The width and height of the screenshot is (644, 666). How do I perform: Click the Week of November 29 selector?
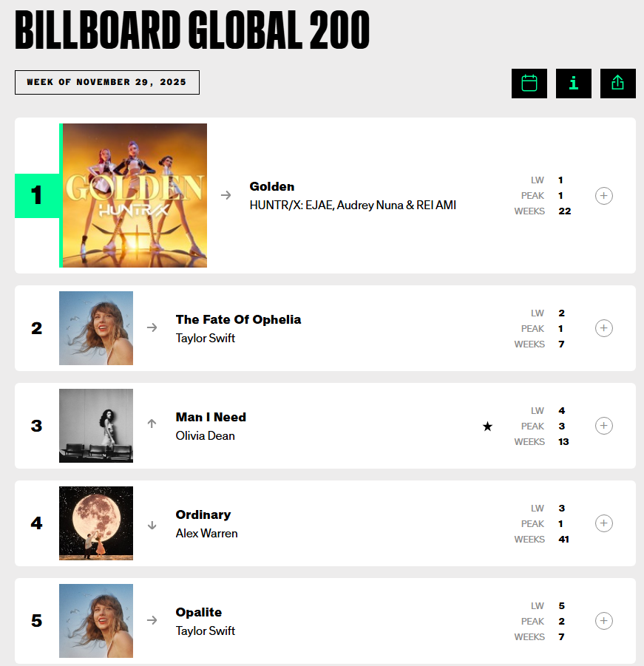point(107,82)
